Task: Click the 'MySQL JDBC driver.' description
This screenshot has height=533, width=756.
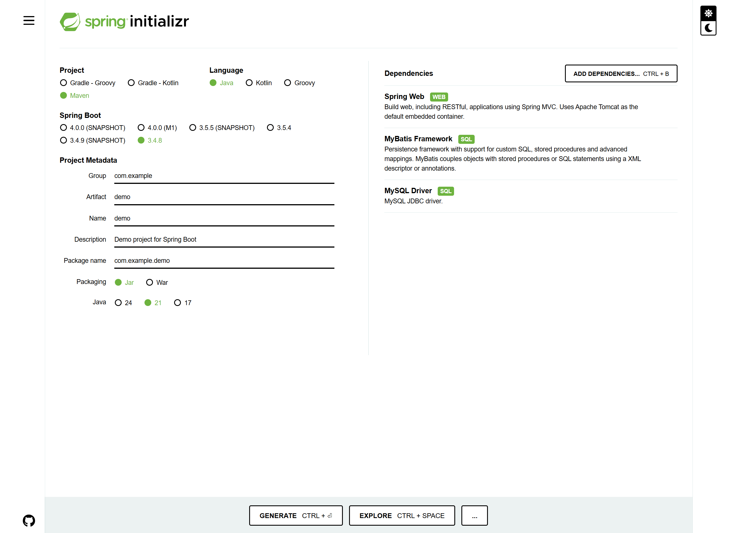Action: (x=413, y=201)
